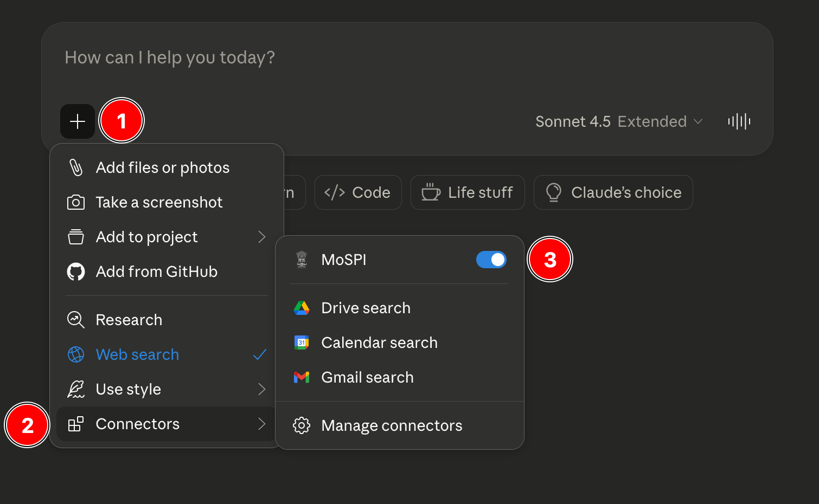Expand the Add to project submenu arrow
819x504 pixels.
pyautogui.click(x=261, y=237)
